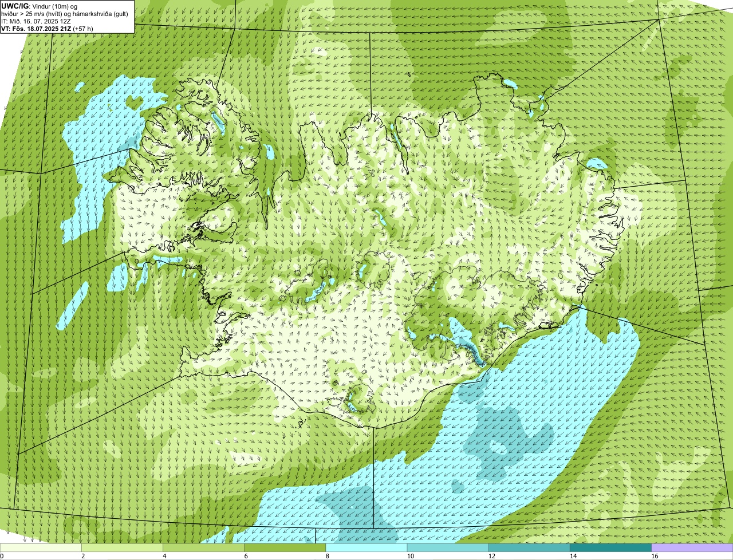Click the "VT: Fös. 18.07.2025 21Z (+57 h)" line
The height and width of the screenshot is (560, 733).
[48, 28]
